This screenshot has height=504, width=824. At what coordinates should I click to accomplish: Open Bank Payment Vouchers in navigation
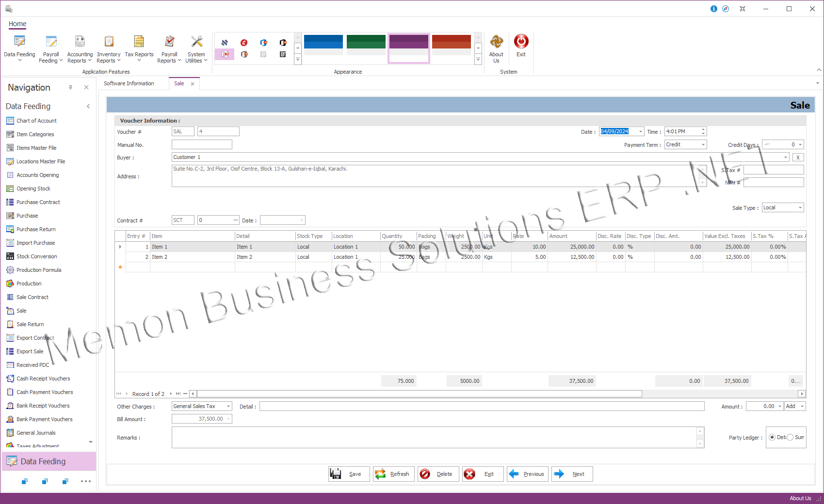tap(45, 419)
